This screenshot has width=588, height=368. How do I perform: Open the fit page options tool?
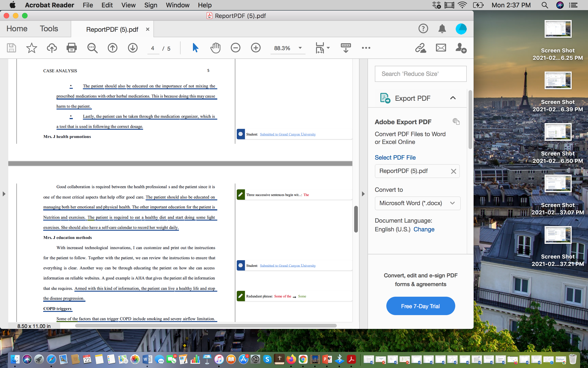[x=320, y=48]
